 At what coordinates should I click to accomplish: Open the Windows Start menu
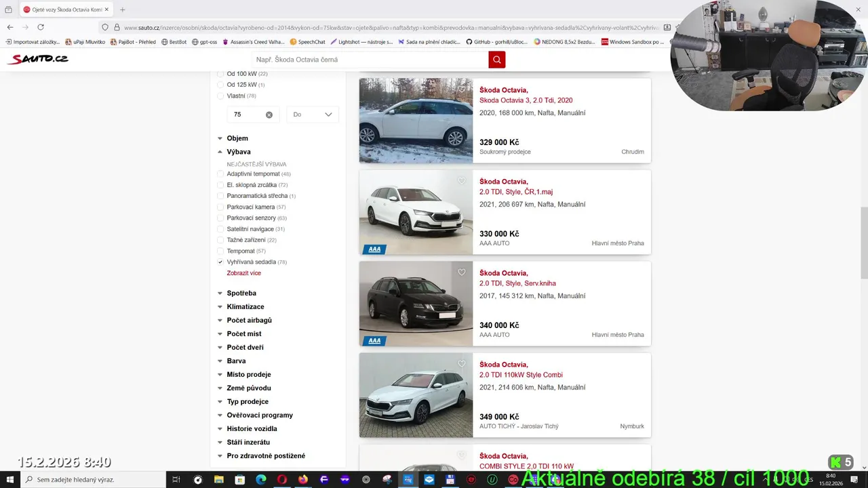[x=9, y=480]
